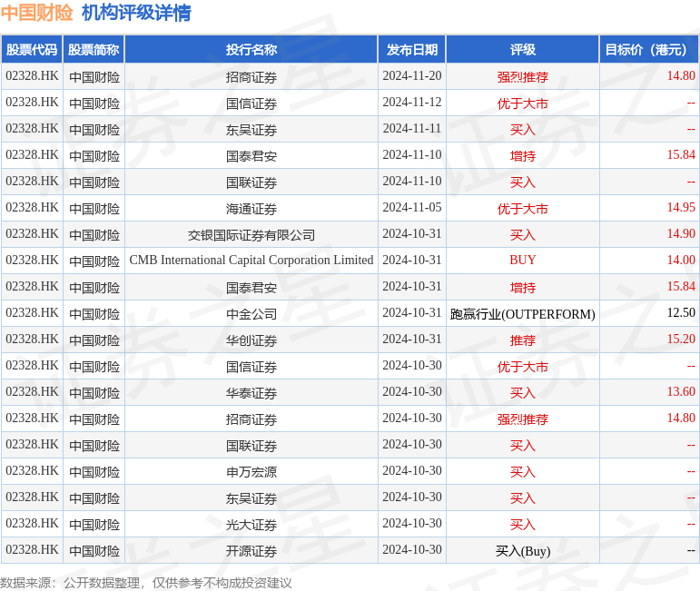Click 跑赢行业(OUTPERFORM) rating

click(523, 314)
